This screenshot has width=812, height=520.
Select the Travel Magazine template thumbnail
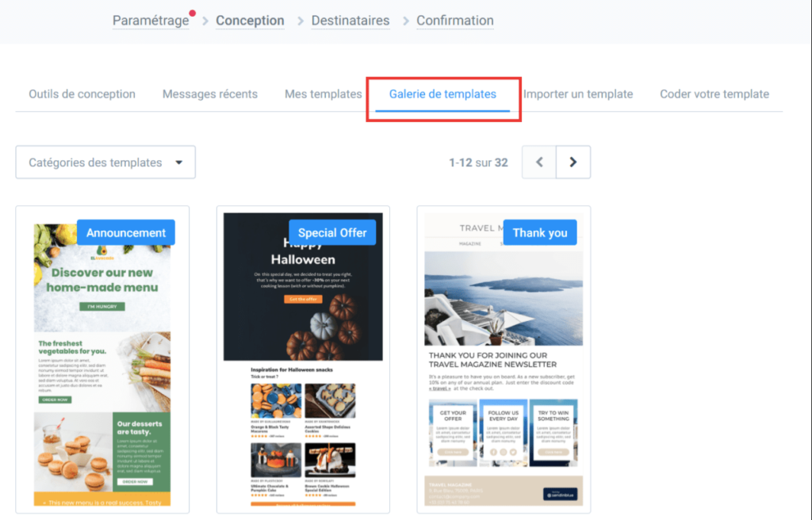[x=504, y=359]
